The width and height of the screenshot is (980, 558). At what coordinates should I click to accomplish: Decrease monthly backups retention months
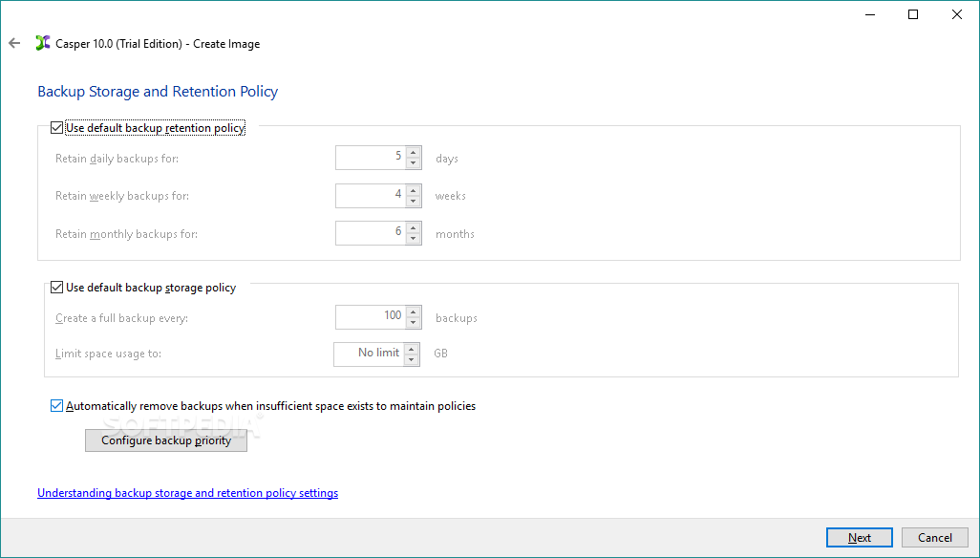414,238
